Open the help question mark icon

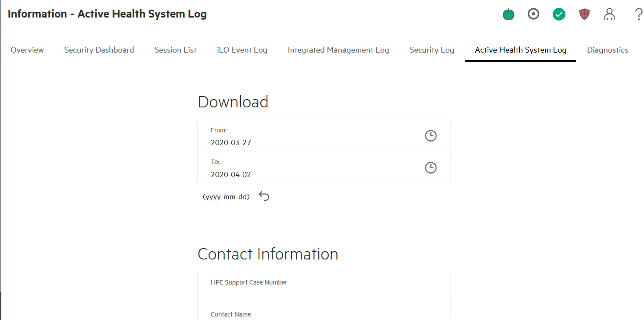pos(638,15)
